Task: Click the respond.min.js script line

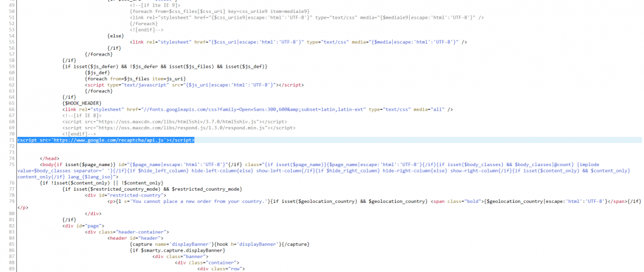Action: coord(179,128)
